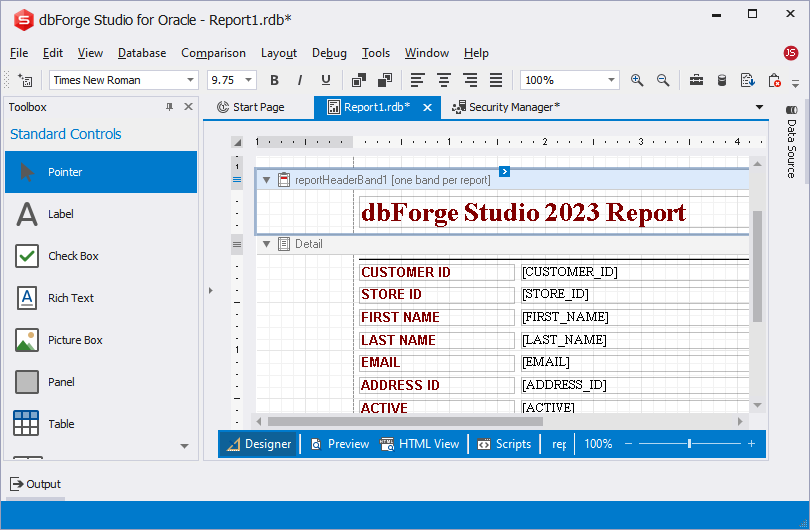The height and width of the screenshot is (530, 810).
Task: Toggle underline formatting
Action: click(x=325, y=80)
